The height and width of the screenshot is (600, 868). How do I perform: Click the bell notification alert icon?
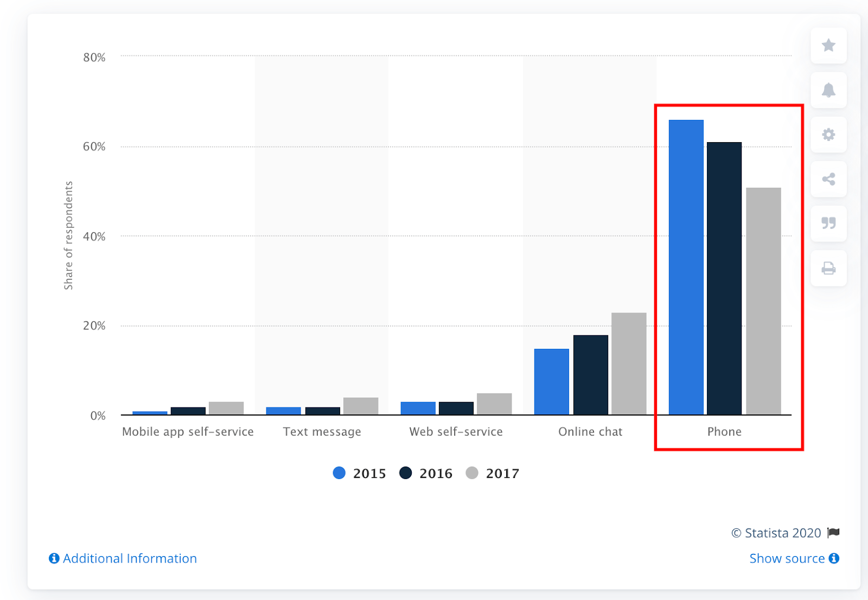(828, 90)
